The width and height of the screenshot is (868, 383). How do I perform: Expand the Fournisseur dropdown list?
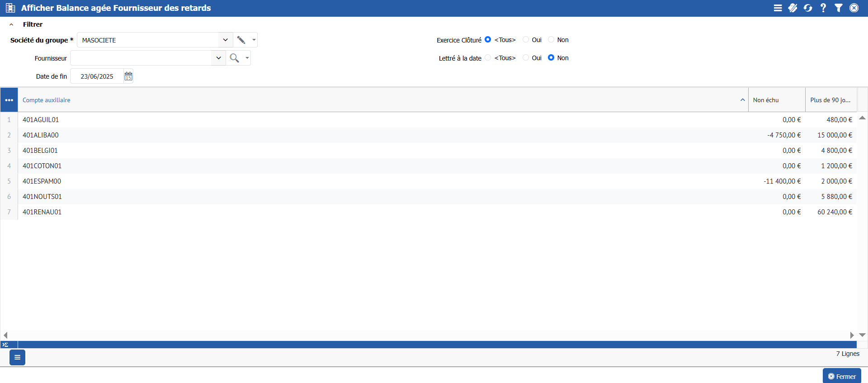click(x=218, y=58)
